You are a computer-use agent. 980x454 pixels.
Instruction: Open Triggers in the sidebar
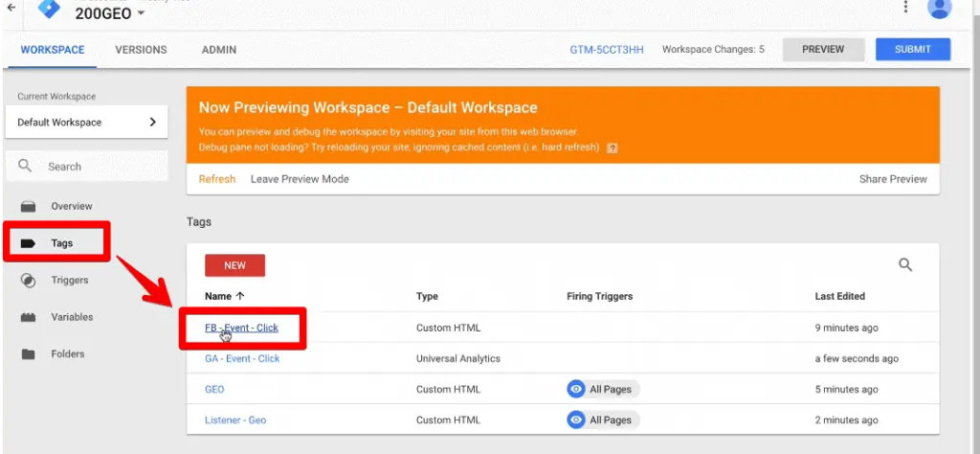(69, 280)
